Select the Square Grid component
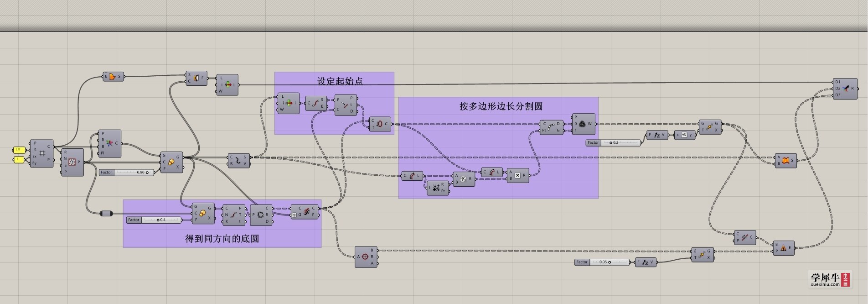Viewport: 868px width, 304px height. point(41,153)
